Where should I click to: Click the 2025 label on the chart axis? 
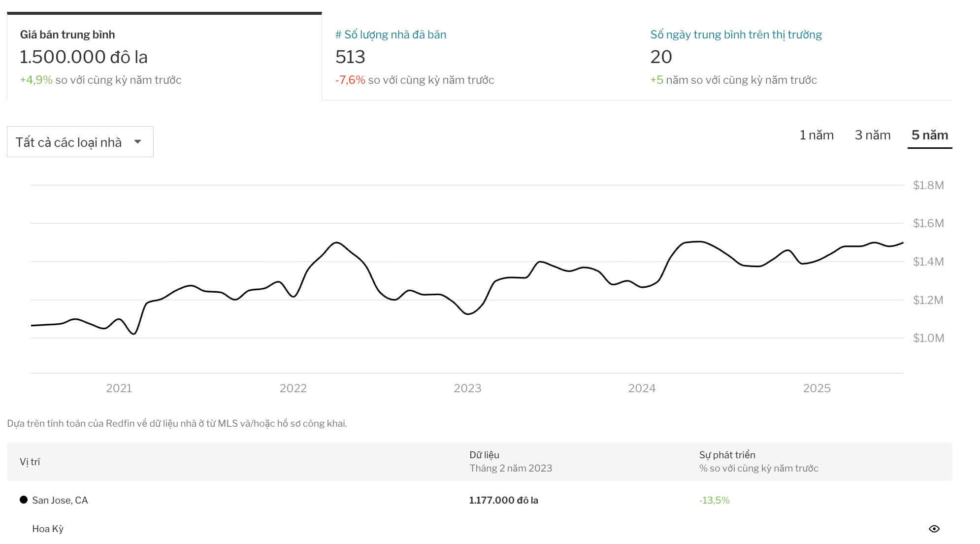point(817,388)
